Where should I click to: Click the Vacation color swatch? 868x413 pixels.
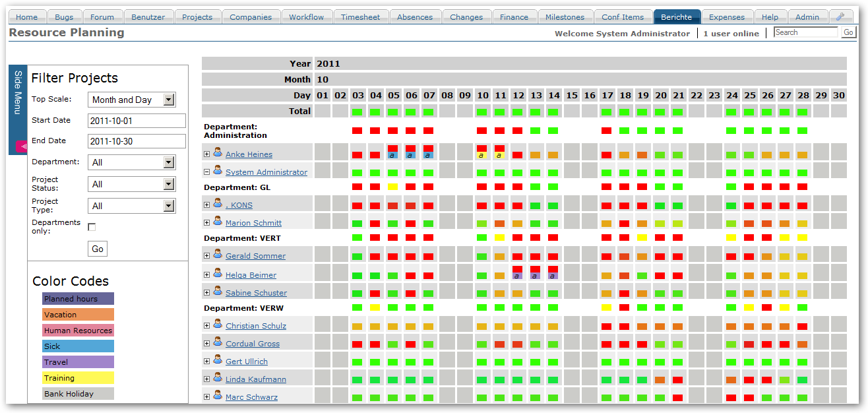77,315
